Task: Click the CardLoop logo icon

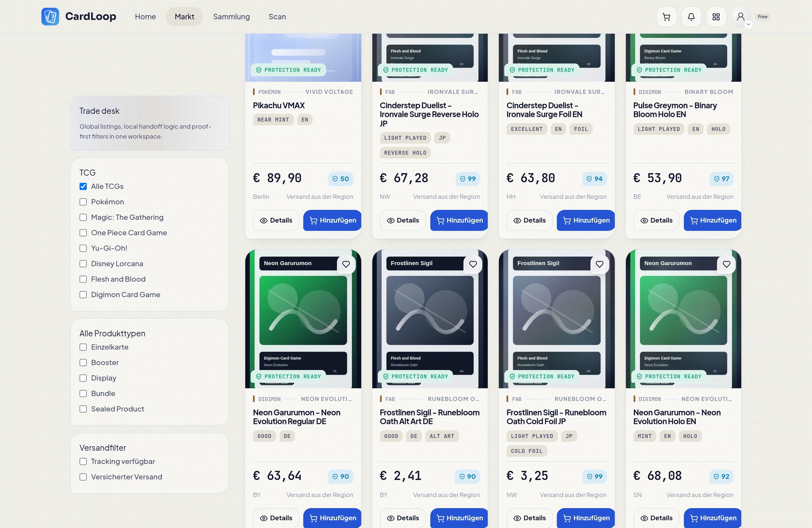Action: point(50,16)
